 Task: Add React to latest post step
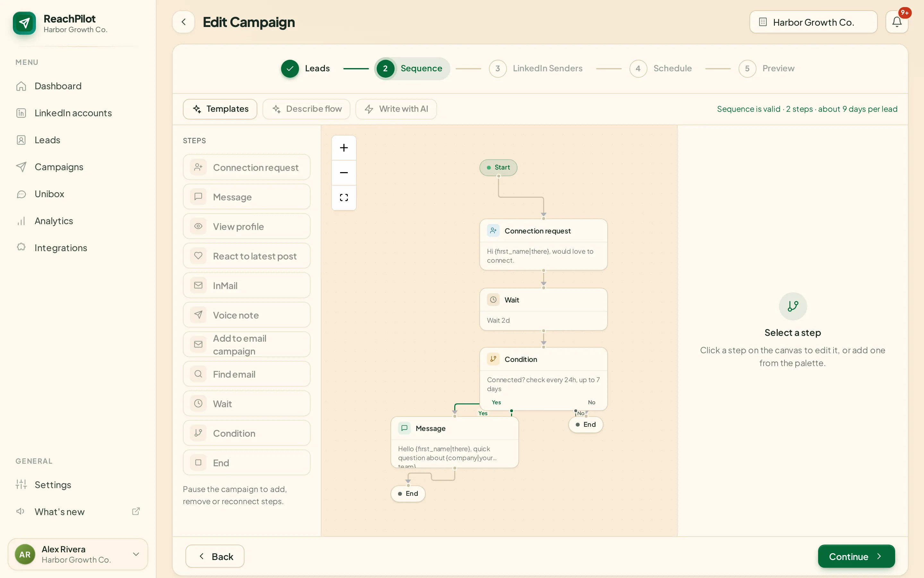click(247, 256)
